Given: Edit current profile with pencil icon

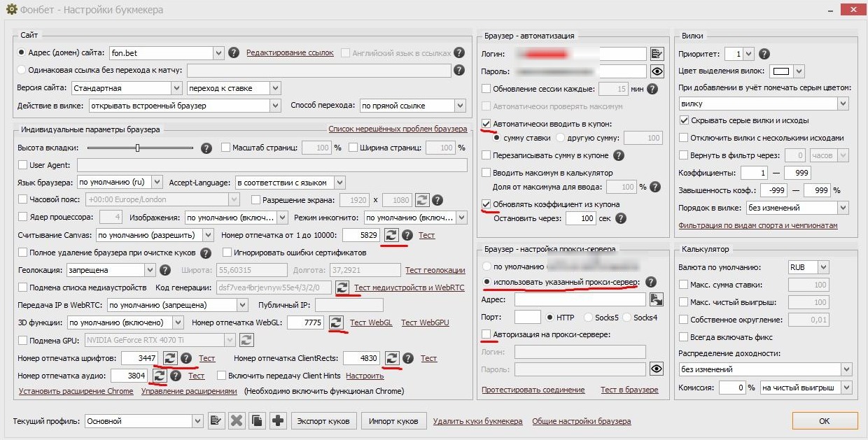Looking at the screenshot, I should point(216,421).
